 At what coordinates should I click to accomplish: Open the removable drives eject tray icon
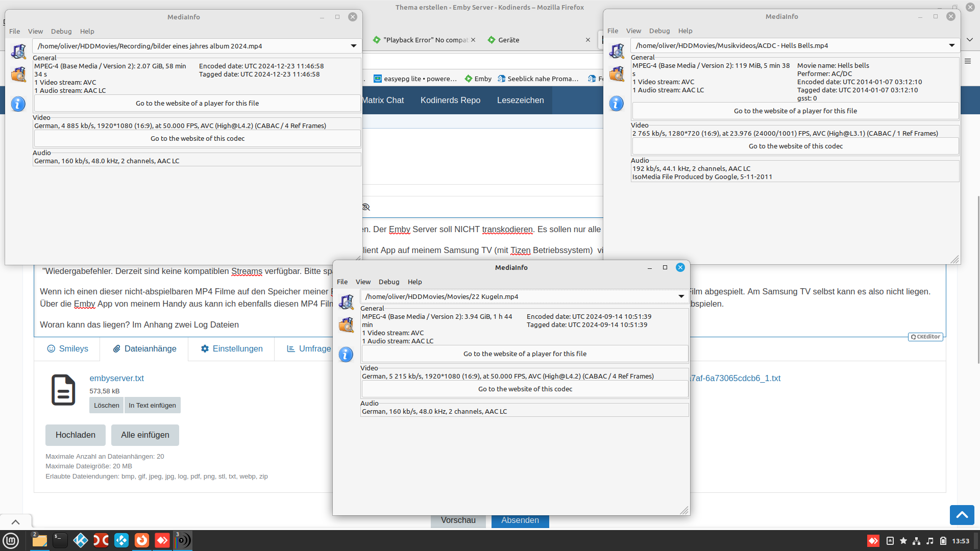coord(890,541)
